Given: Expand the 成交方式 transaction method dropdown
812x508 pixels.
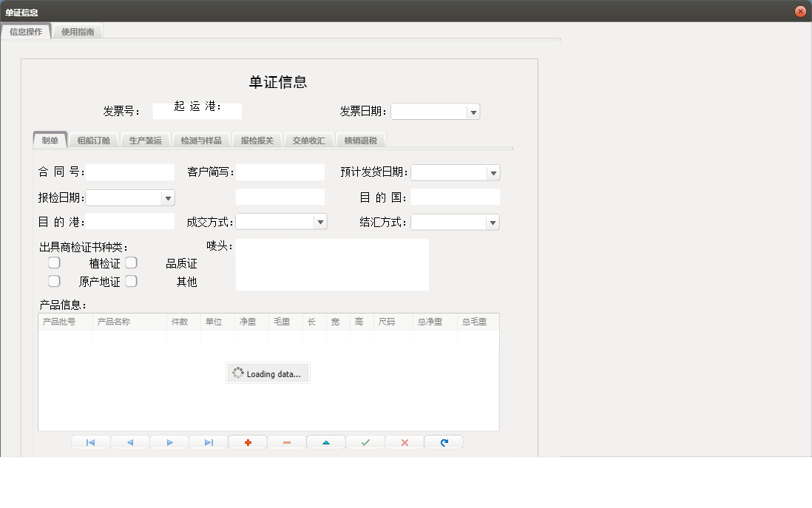Looking at the screenshot, I should click(x=320, y=221).
